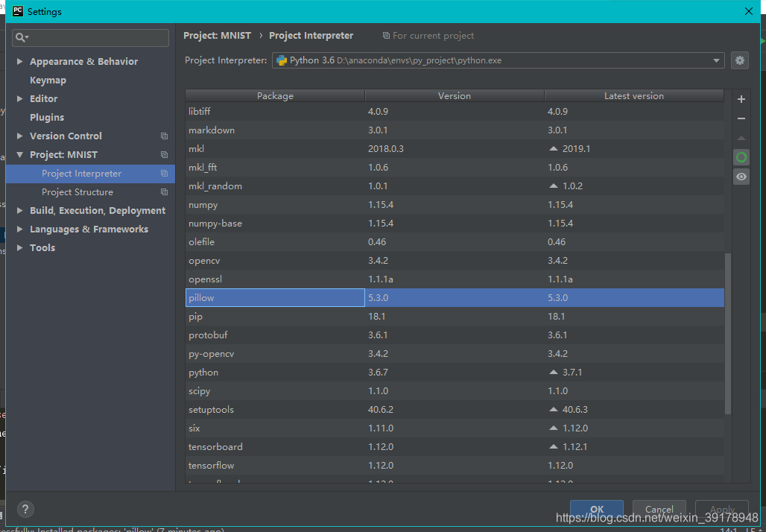Viewport: 766px width, 532px height.
Task: Click the PyCharm logo in title bar
Action: (18, 11)
